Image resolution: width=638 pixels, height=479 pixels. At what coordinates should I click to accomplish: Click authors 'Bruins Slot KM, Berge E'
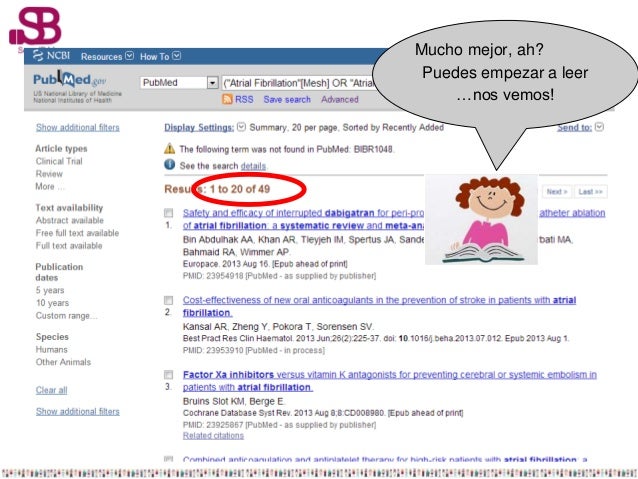[x=233, y=401]
